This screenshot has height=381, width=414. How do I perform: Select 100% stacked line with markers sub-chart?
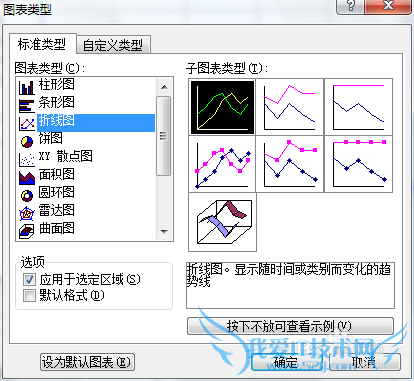click(x=358, y=164)
